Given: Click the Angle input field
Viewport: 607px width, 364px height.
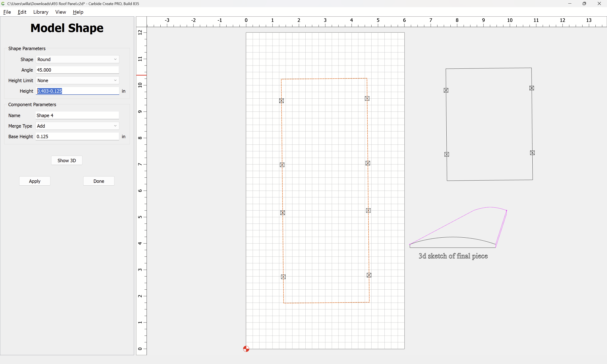Looking at the screenshot, I should [77, 70].
